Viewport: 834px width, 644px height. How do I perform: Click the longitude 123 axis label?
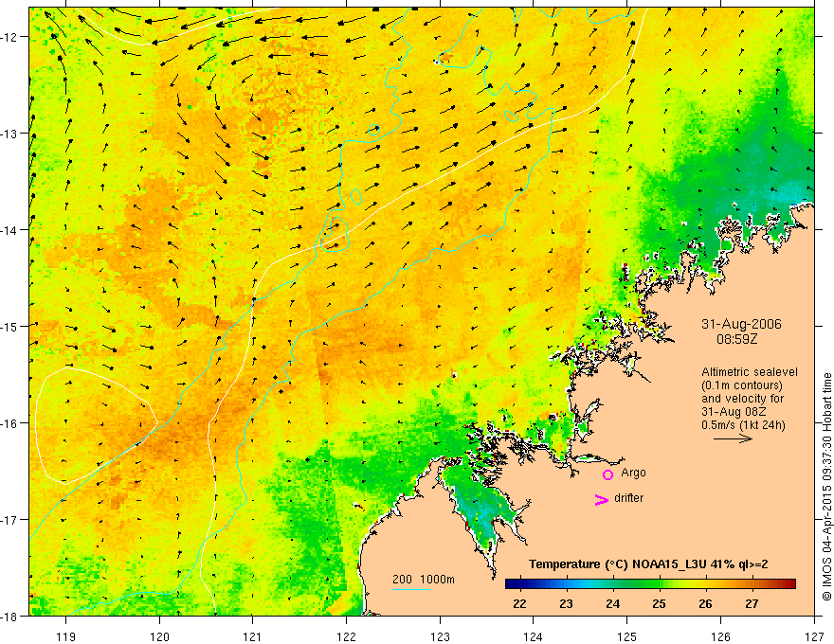tap(440, 636)
